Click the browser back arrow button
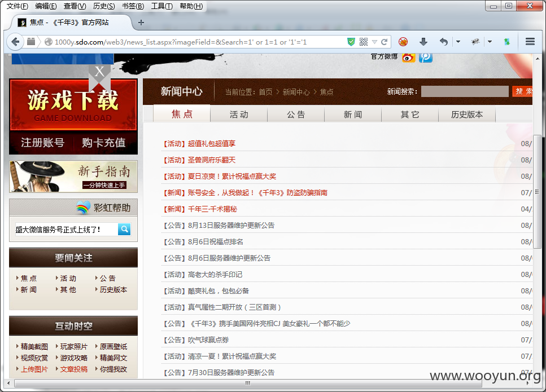Viewport: 546px width, 392px height. 15,42
